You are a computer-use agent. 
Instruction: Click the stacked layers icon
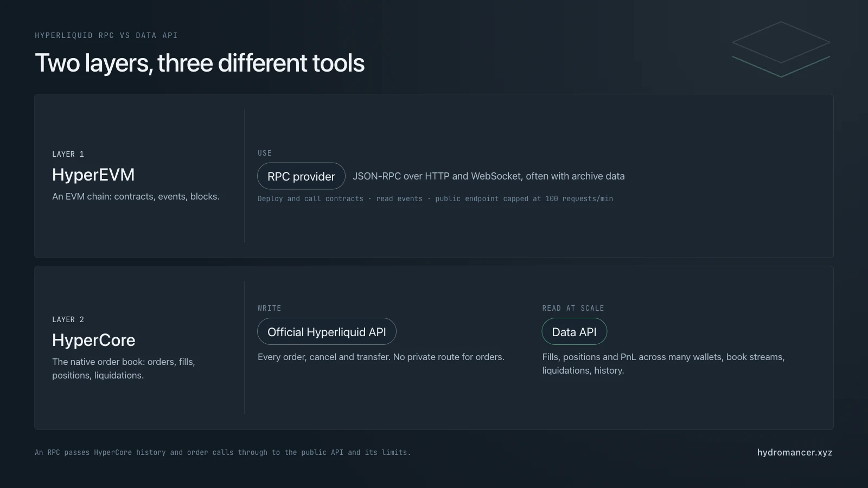click(x=781, y=49)
